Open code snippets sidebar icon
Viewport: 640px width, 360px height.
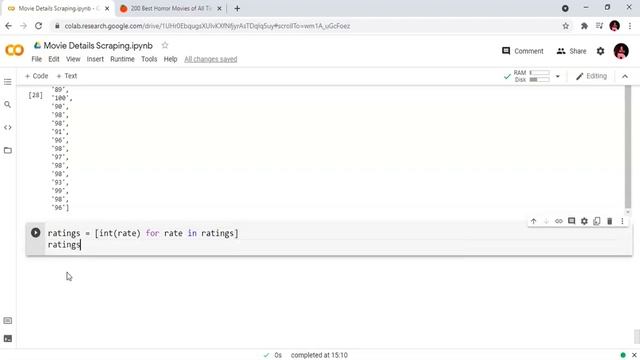click(8, 128)
